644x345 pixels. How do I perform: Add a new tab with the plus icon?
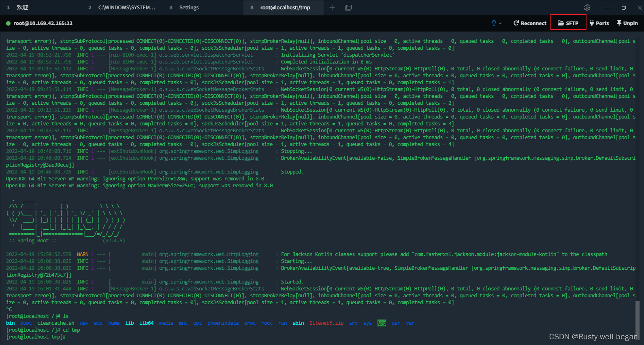[332, 8]
